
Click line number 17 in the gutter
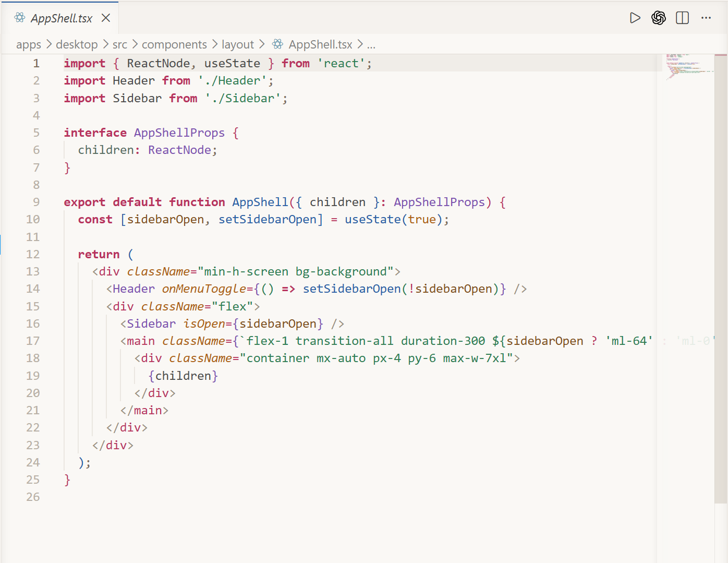click(x=33, y=341)
